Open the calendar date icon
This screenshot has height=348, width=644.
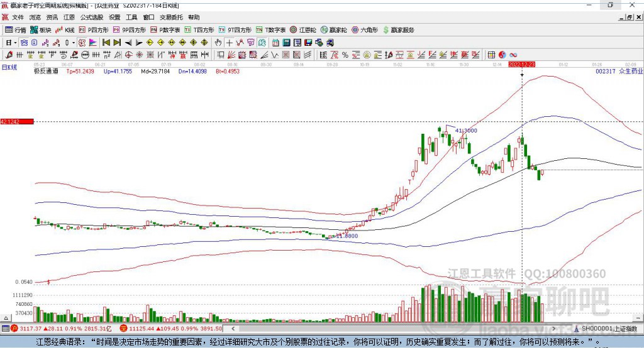click(275, 43)
